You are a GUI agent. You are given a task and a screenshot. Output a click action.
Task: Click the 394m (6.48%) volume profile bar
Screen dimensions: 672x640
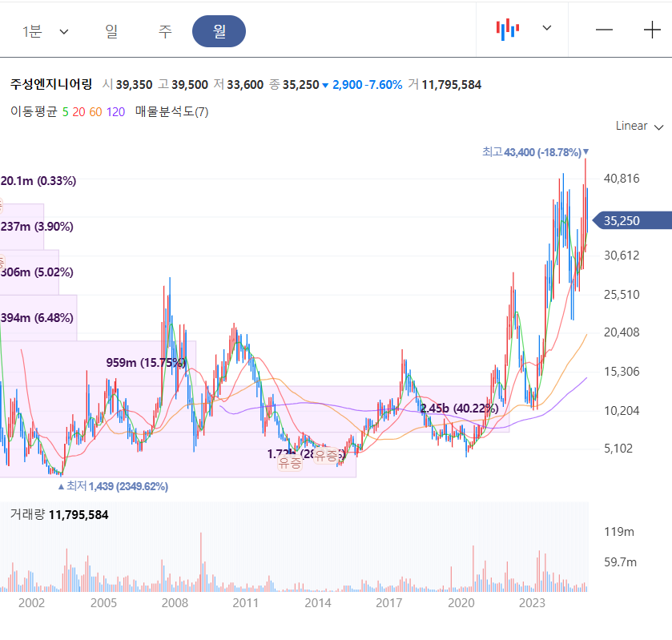coord(38,318)
